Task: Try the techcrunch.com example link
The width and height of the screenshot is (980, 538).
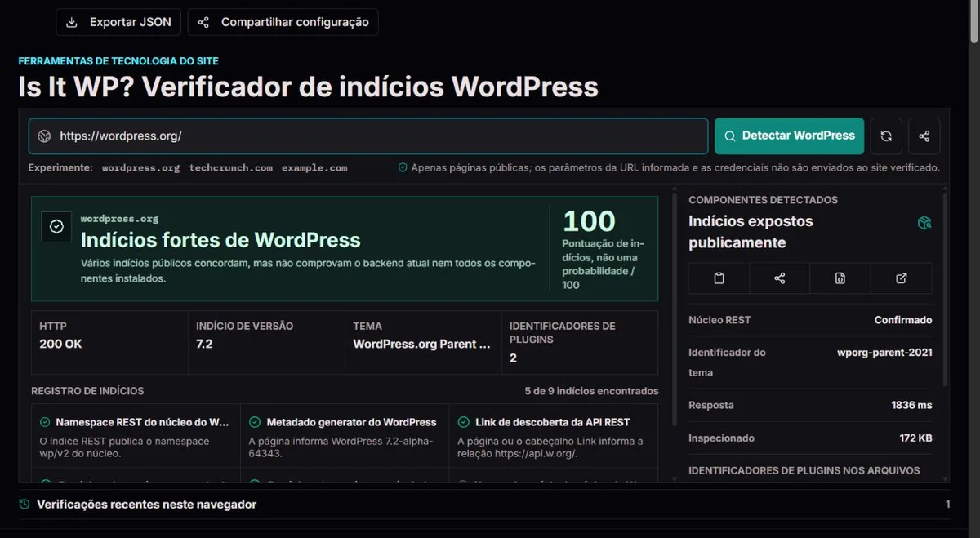Action: point(231,167)
